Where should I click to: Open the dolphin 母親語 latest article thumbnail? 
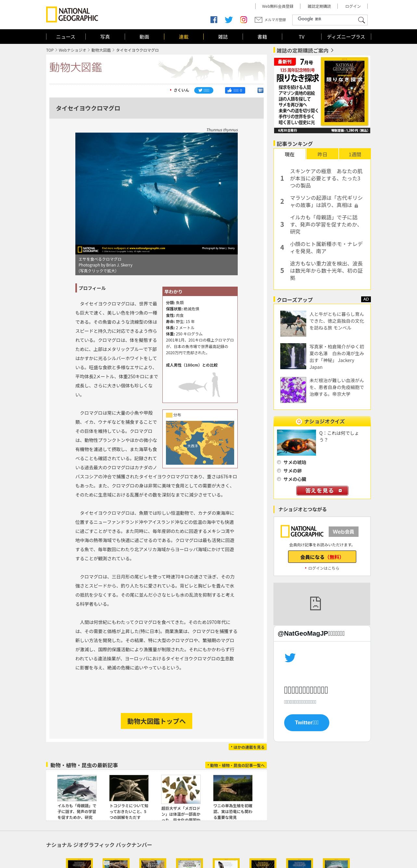(77, 788)
